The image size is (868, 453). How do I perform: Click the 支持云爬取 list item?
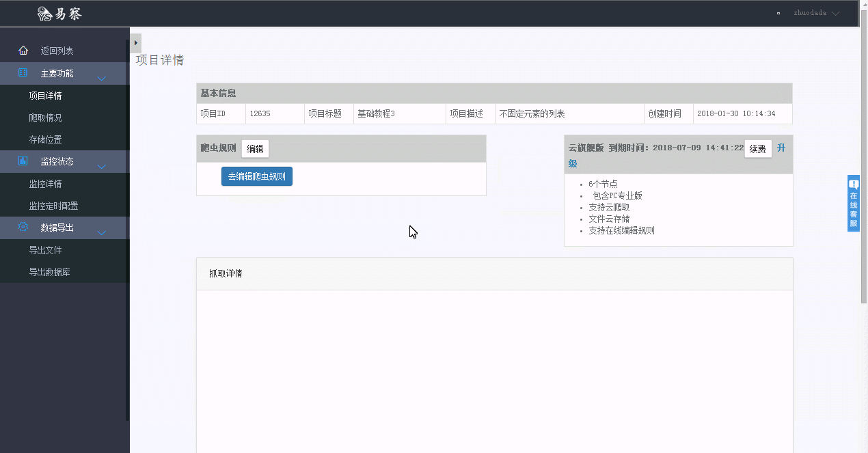[609, 207]
